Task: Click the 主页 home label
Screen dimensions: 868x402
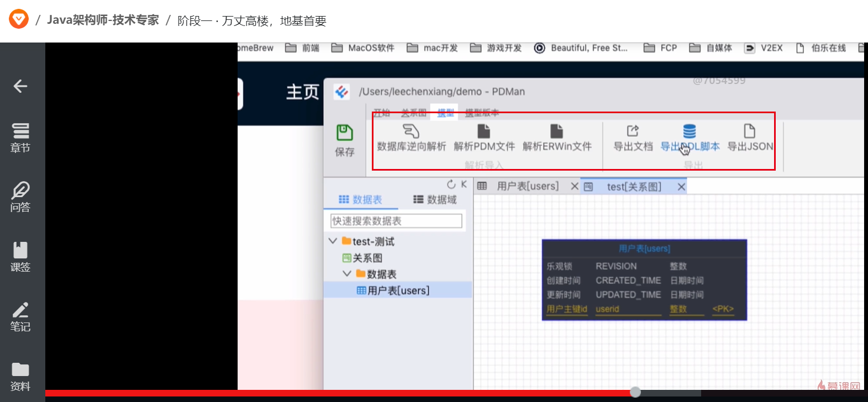Action: click(303, 92)
